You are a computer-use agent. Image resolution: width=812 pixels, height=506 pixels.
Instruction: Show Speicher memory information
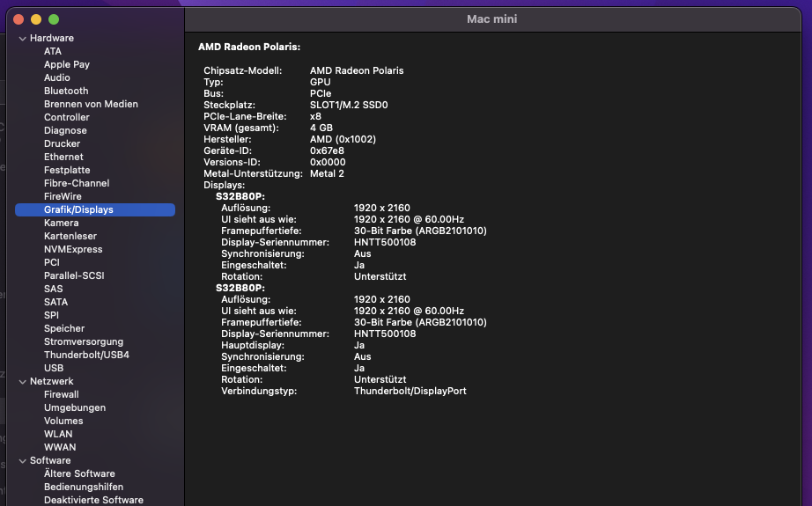(63, 328)
